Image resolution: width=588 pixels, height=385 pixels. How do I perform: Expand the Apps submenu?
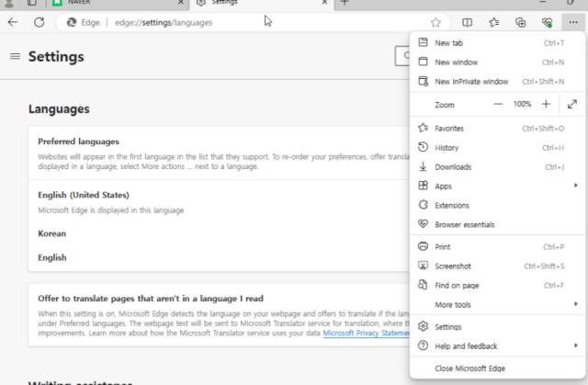(497, 186)
